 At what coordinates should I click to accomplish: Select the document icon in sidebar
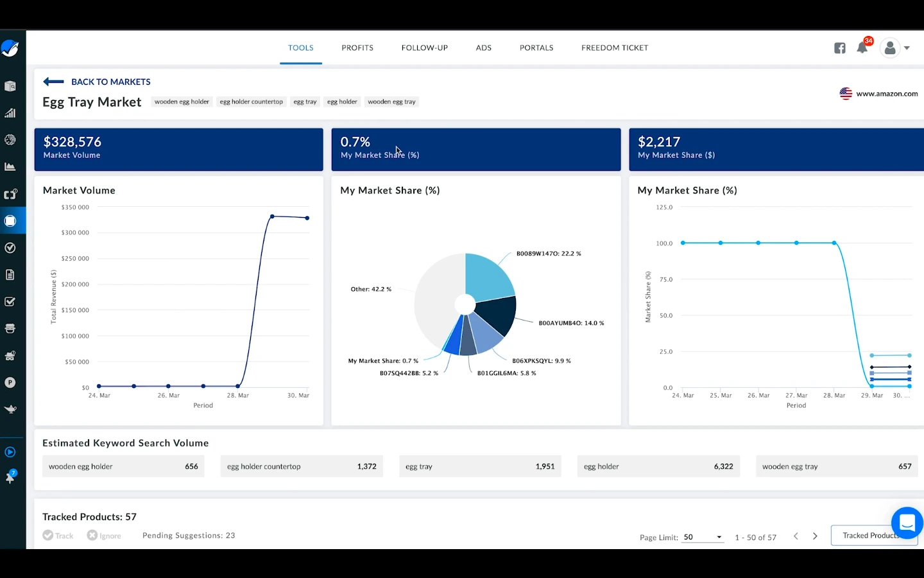[10, 275]
